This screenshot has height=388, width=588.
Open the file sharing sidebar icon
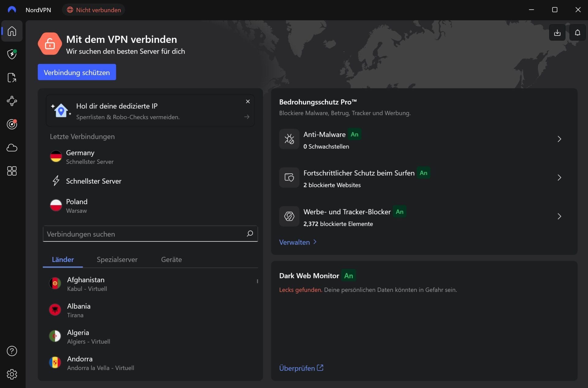pyautogui.click(x=12, y=78)
